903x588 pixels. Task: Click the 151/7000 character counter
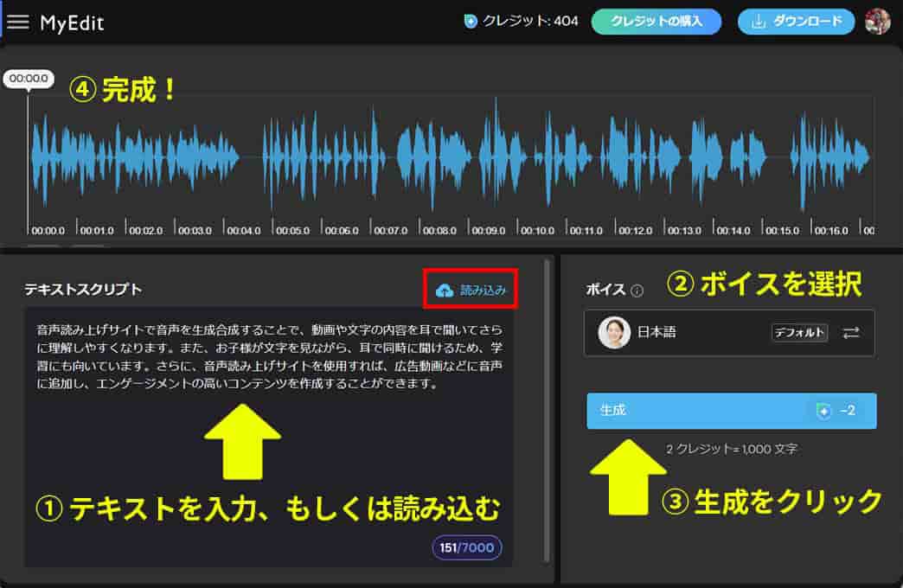(x=467, y=548)
